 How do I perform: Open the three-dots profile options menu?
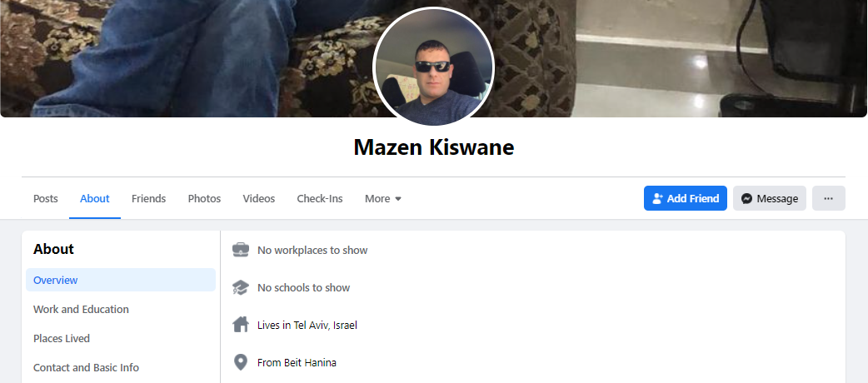(828, 198)
